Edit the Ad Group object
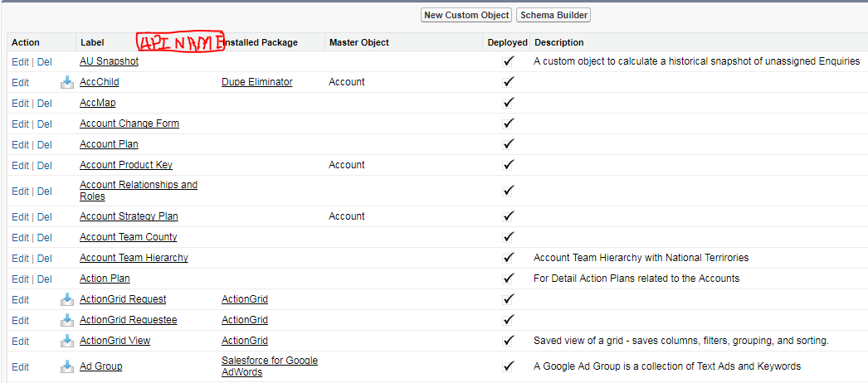868x383 pixels. [20, 367]
